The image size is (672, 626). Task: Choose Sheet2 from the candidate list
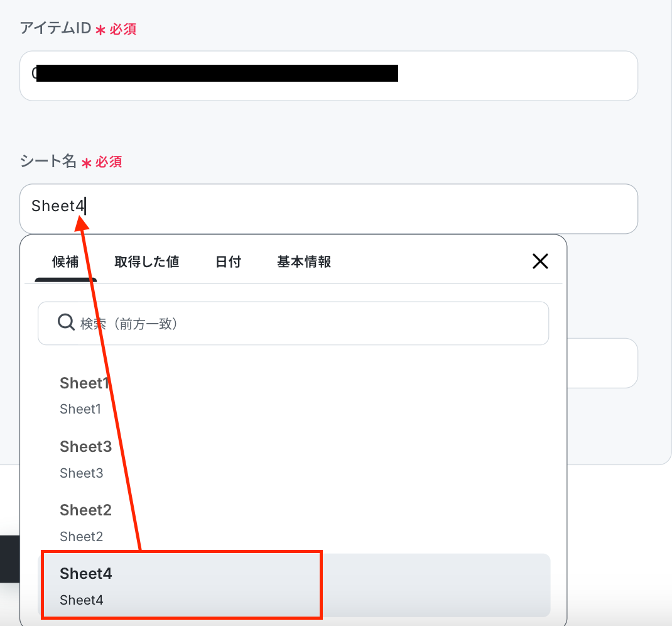coord(295,522)
